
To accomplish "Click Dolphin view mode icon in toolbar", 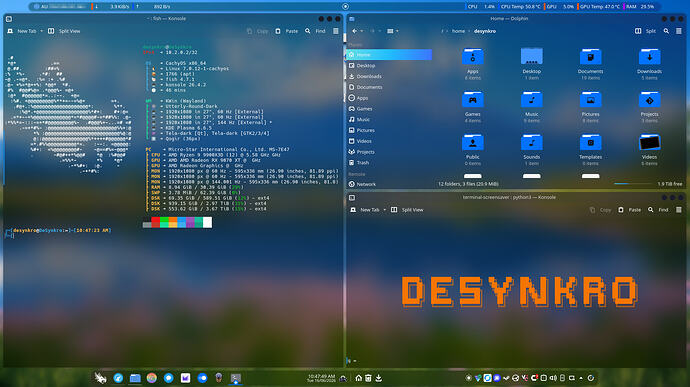I will click(390, 31).
